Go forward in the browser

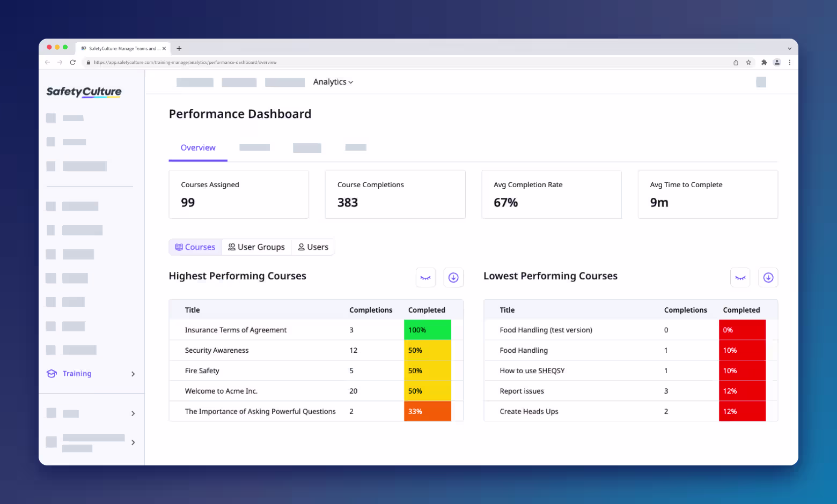click(60, 62)
